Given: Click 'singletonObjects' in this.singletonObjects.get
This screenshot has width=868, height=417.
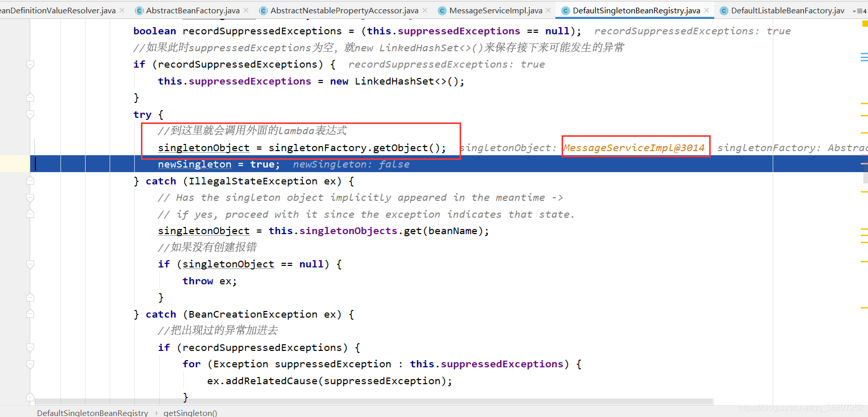Looking at the screenshot, I should (x=348, y=231).
